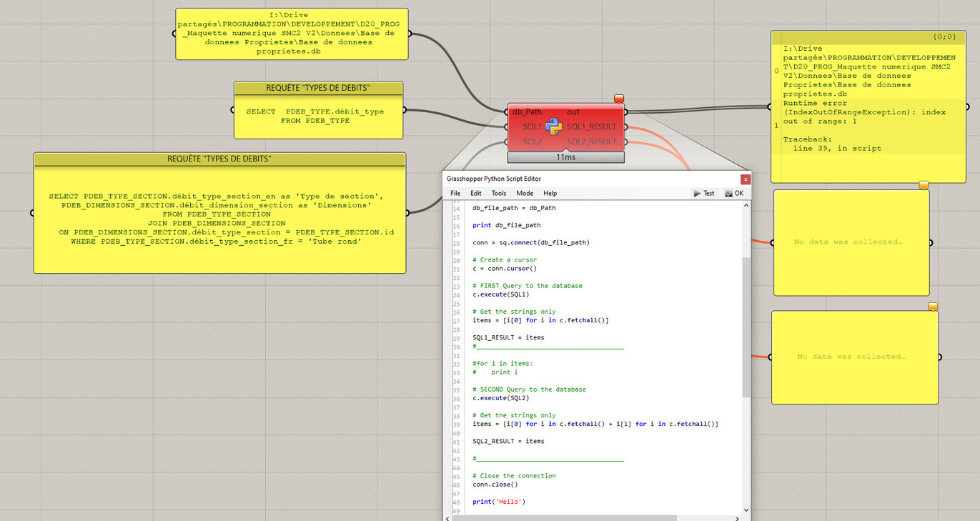Click the input grip of the Tube rond query panel
The image size is (980, 521).
[33, 212]
